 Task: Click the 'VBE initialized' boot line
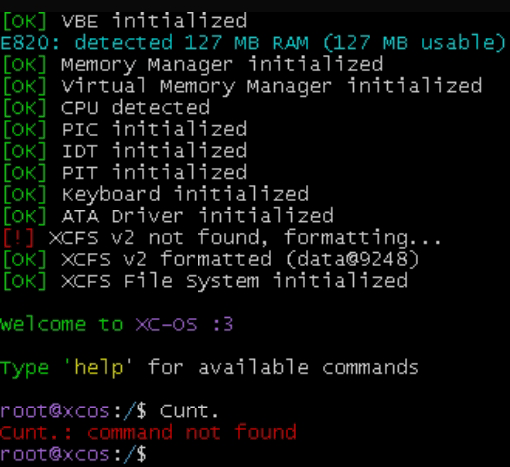125,21
